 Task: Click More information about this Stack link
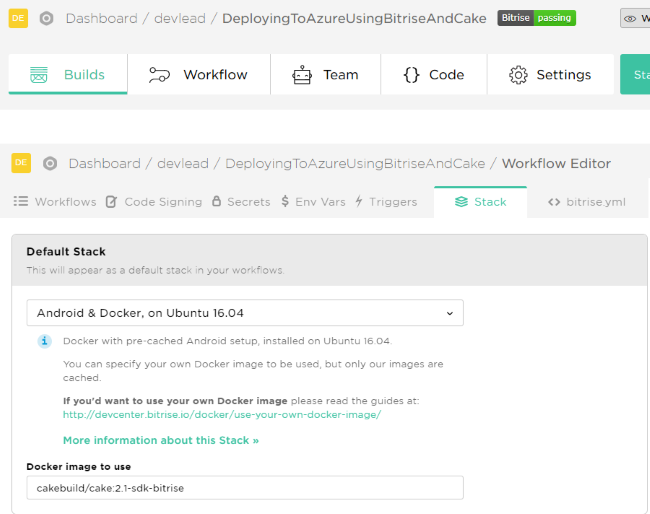pyautogui.click(x=161, y=440)
